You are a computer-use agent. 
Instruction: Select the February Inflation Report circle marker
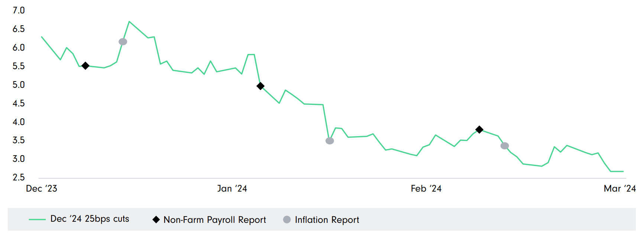coord(505,146)
